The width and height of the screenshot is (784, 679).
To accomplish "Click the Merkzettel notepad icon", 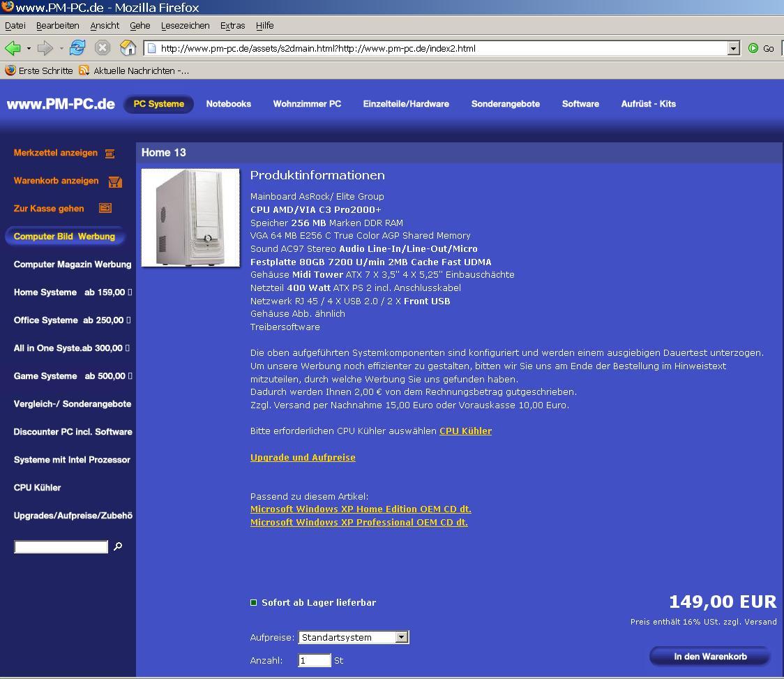I will 110,154.
